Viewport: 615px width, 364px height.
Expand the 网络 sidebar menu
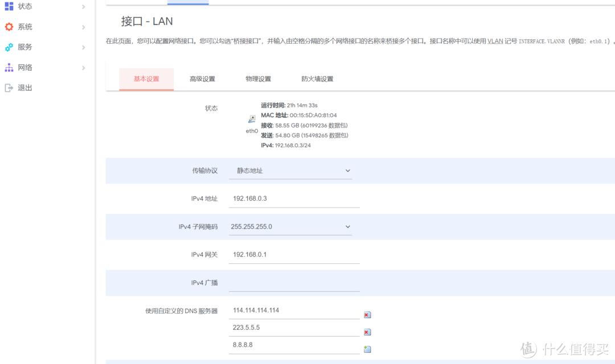(x=23, y=67)
